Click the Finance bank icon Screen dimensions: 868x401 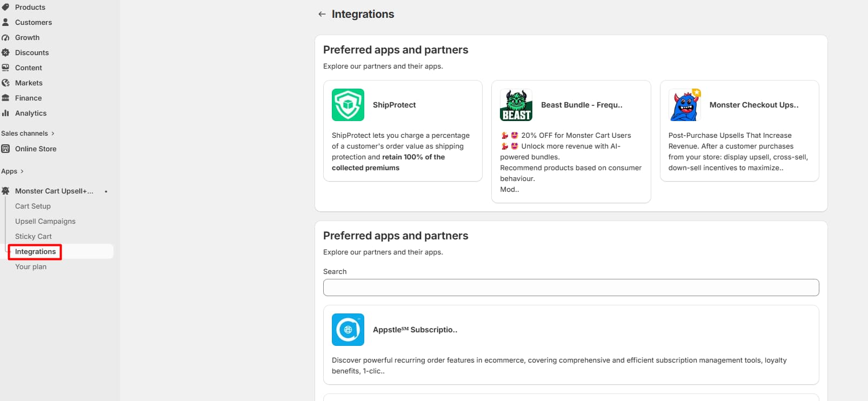(x=5, y=98)
